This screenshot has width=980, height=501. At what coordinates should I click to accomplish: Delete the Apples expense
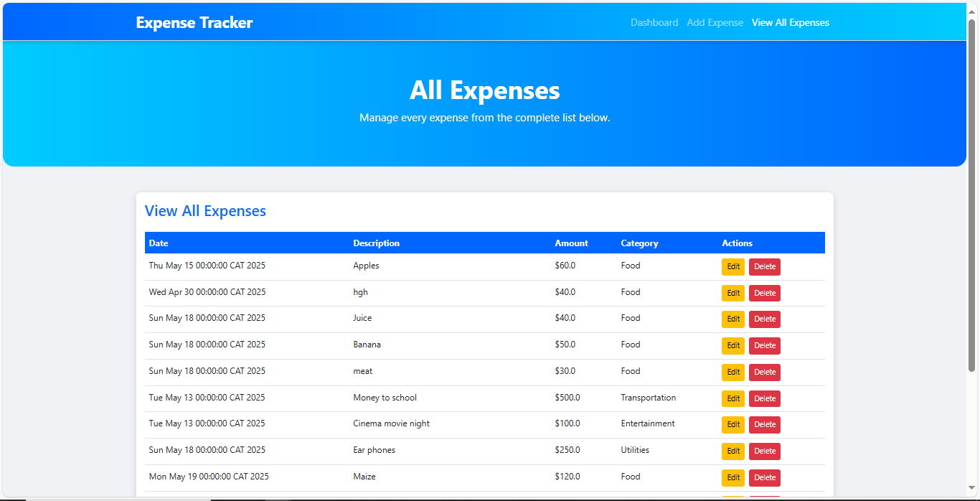point(764,266)
